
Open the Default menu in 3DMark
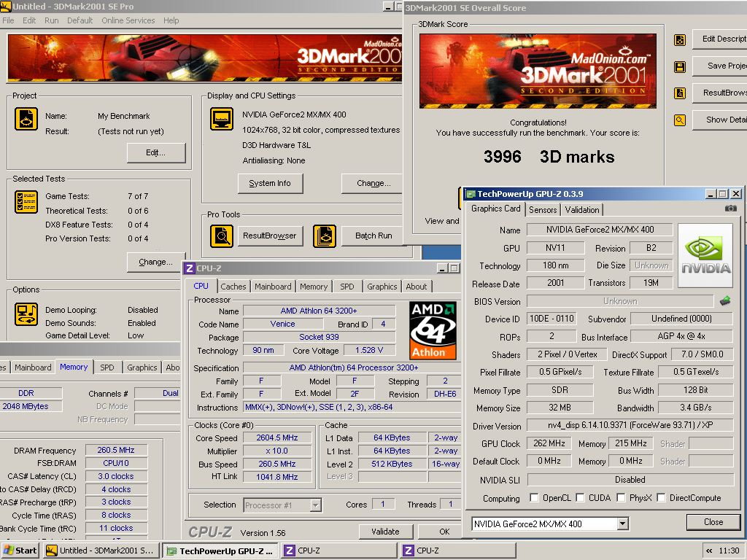point(80,20)
